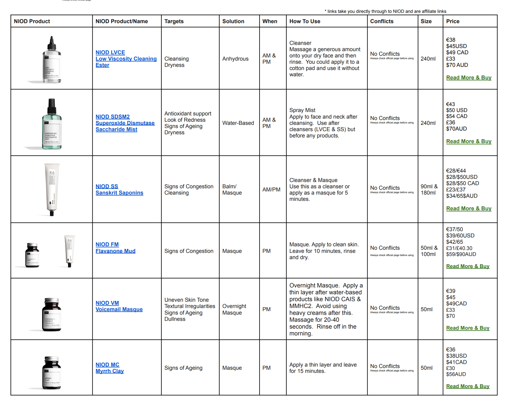
Task: Click the Conflicts column header
Action: 382,21
